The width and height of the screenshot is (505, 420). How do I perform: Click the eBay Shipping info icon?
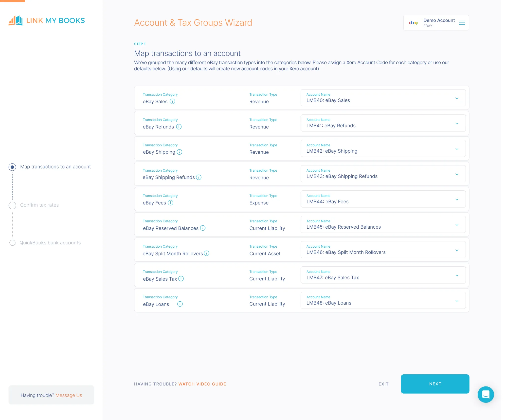click(180, 152)
